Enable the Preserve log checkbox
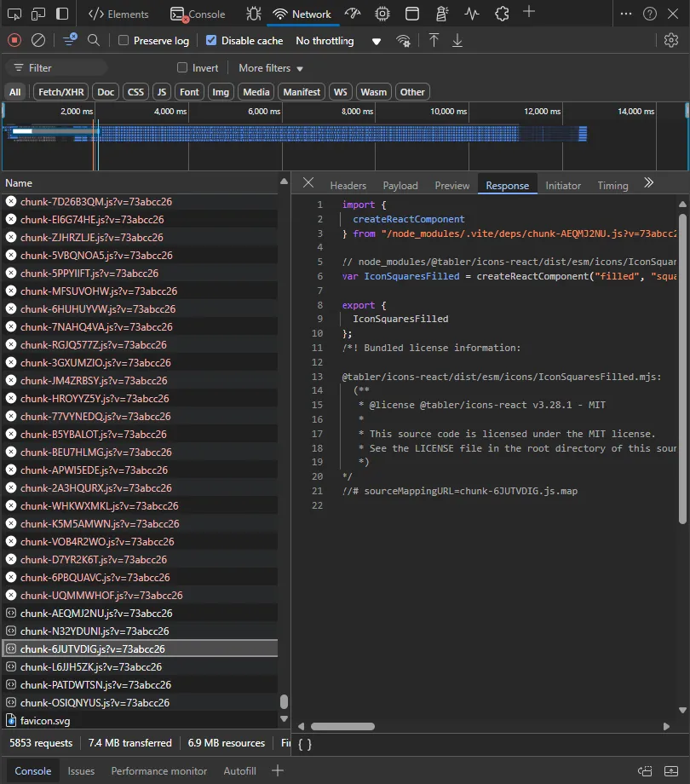The width and height of the screenshot is (690, 784). (124, 40)
